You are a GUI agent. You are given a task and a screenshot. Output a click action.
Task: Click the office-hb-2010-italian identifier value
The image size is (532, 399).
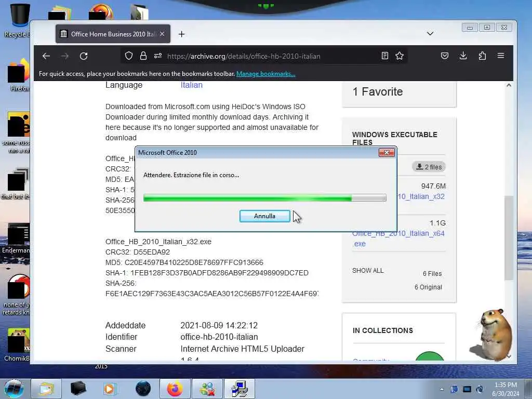(x=219, y=337)
